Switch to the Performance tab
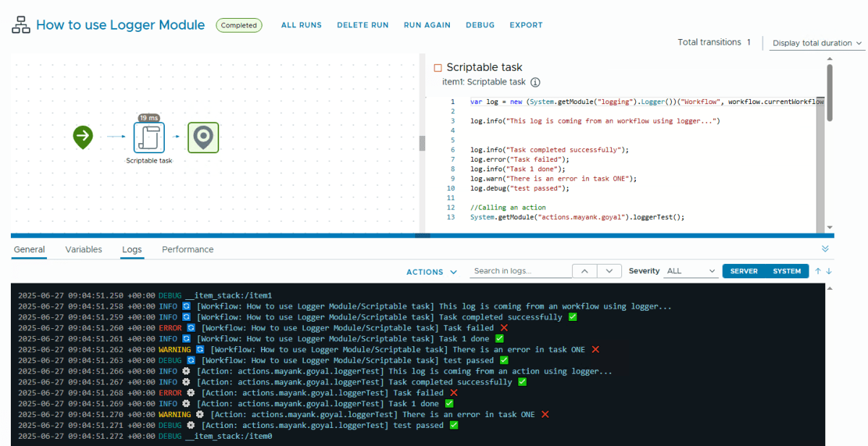This screenshot has height=446, width=868. (188, 249)
